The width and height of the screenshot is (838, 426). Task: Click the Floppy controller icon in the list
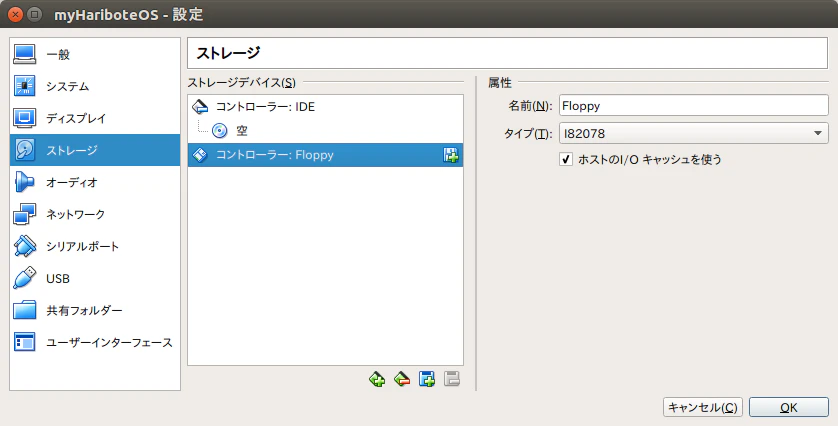200,155
